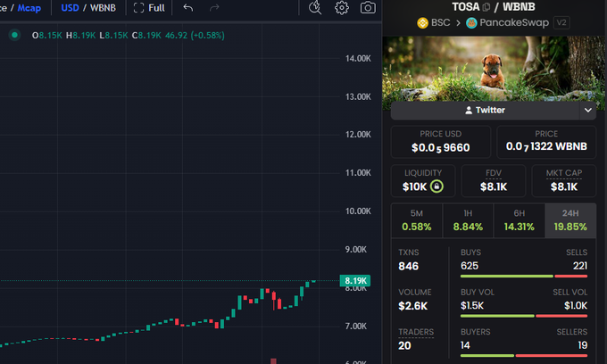
Task: Select the 6H timeframe tab
Action: 520,220
